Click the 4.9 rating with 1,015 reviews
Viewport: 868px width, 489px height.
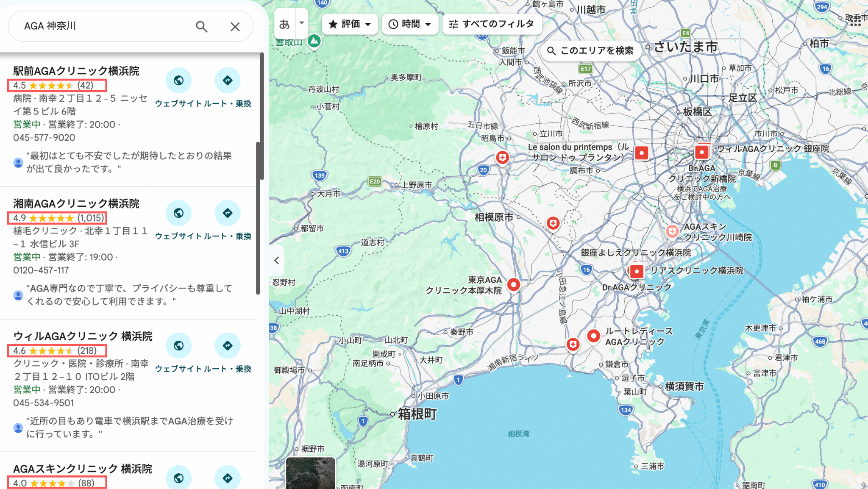58,218
